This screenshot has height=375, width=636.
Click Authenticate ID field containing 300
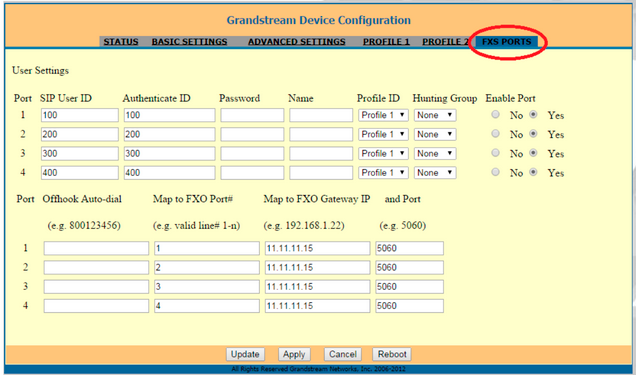pyautogui.click(x=170, y=153)
